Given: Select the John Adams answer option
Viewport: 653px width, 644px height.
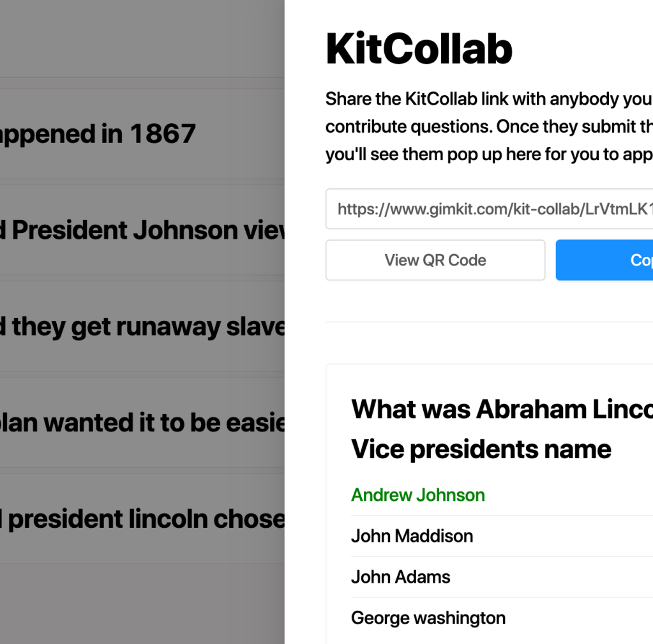Looking at the screenshot, I should (x=400, y=577).
